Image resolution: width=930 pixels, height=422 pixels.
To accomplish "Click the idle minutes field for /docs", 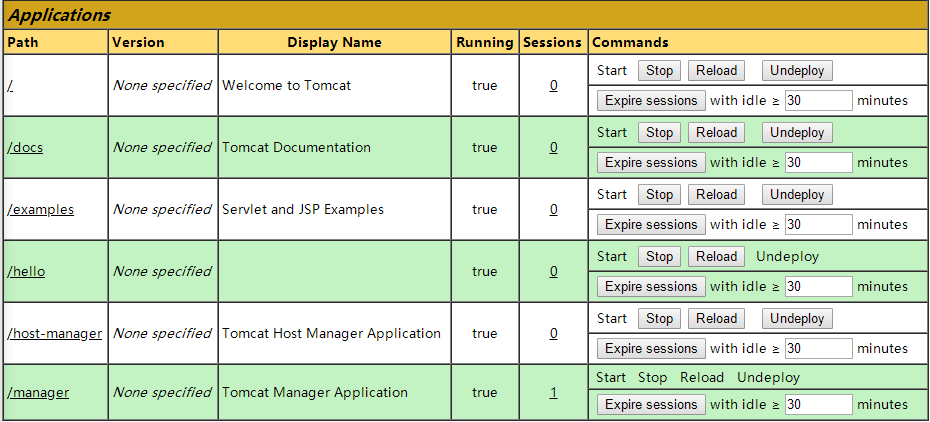I will (818, 162).
